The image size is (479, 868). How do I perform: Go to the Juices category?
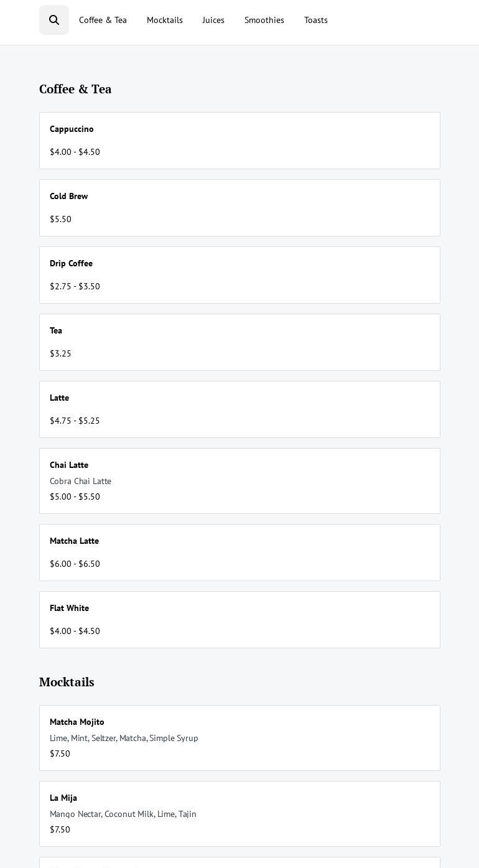pyautogui.click(x=213, y=20)
